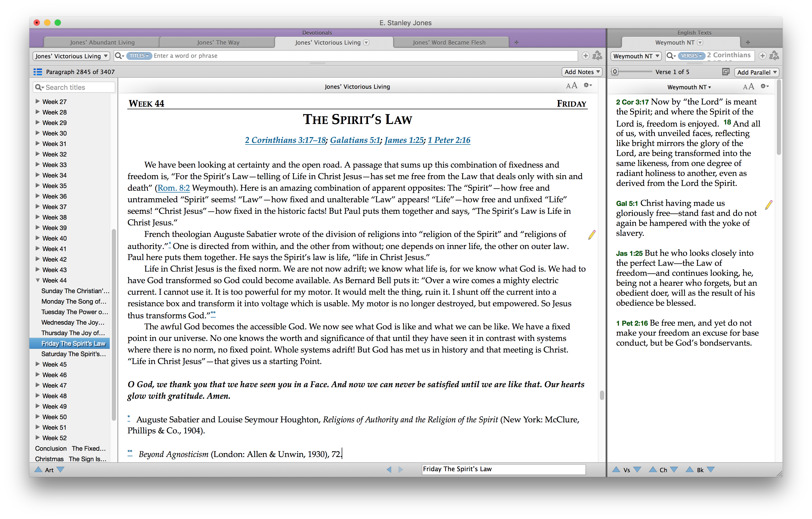Open the VERSES search mode selector
Image resolution: width=812 pixels, height=519 pixels.
point(691,56)
